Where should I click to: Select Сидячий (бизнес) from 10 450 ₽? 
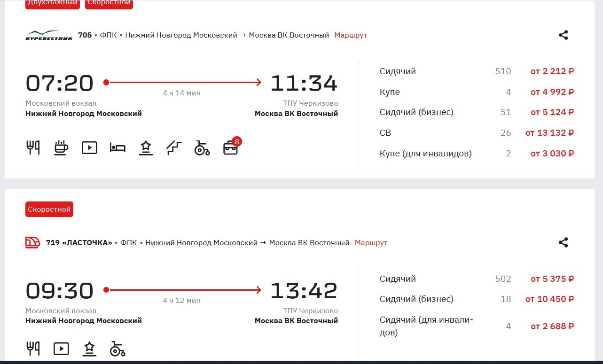pyautogui.click(x=549, y=299)
